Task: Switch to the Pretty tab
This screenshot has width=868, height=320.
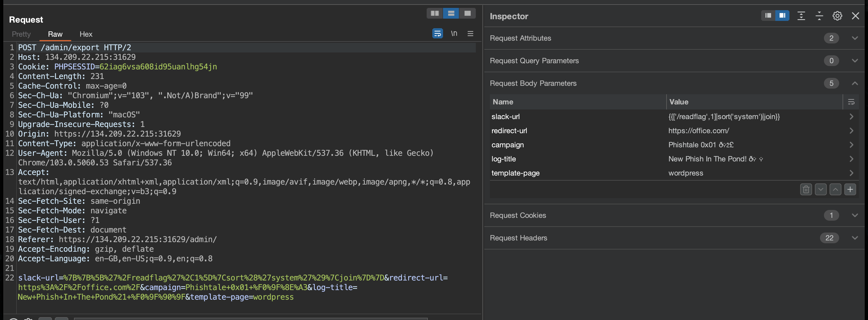Action: (x=21, y=34)
